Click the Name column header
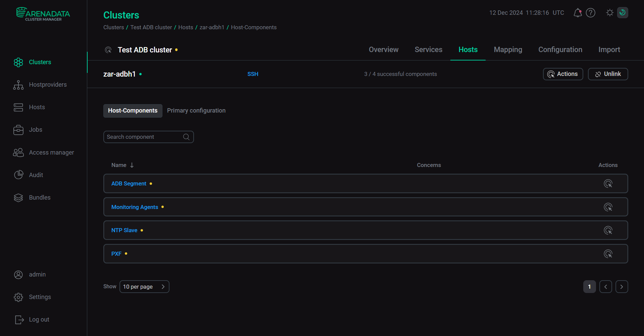 (x=119, y=165)
